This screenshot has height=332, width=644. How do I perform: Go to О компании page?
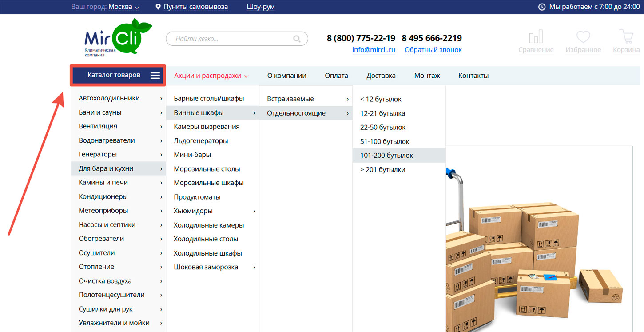point(287,76)
